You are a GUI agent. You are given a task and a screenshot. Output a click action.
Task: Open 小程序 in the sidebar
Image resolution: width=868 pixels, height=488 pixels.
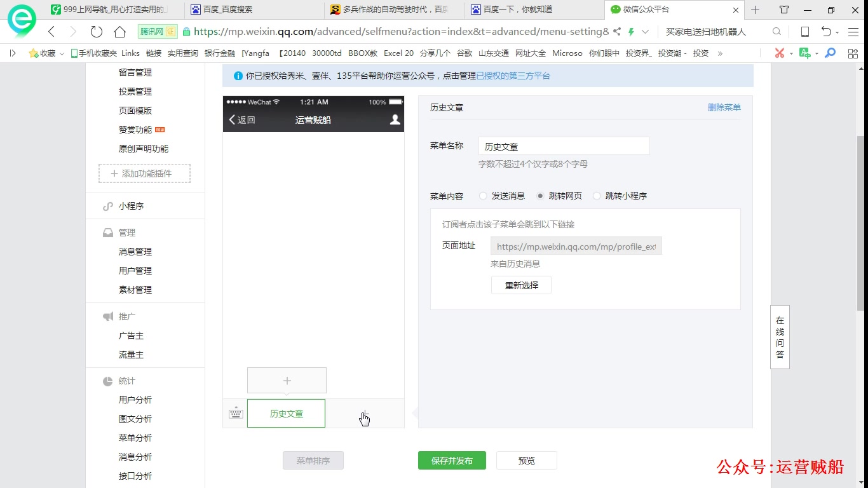pos(131,206)
